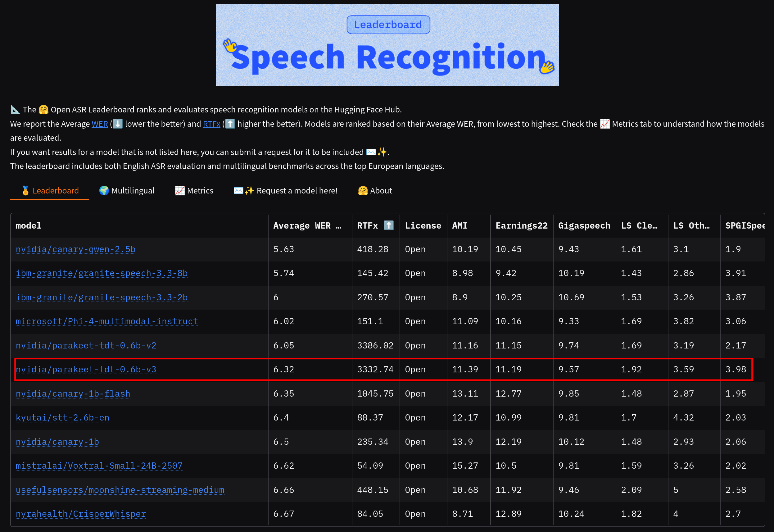Open microsoft/Phi-4-multimodal-instruct link
Viewport: 774px width, 532px height.
[x=107, y=321]
